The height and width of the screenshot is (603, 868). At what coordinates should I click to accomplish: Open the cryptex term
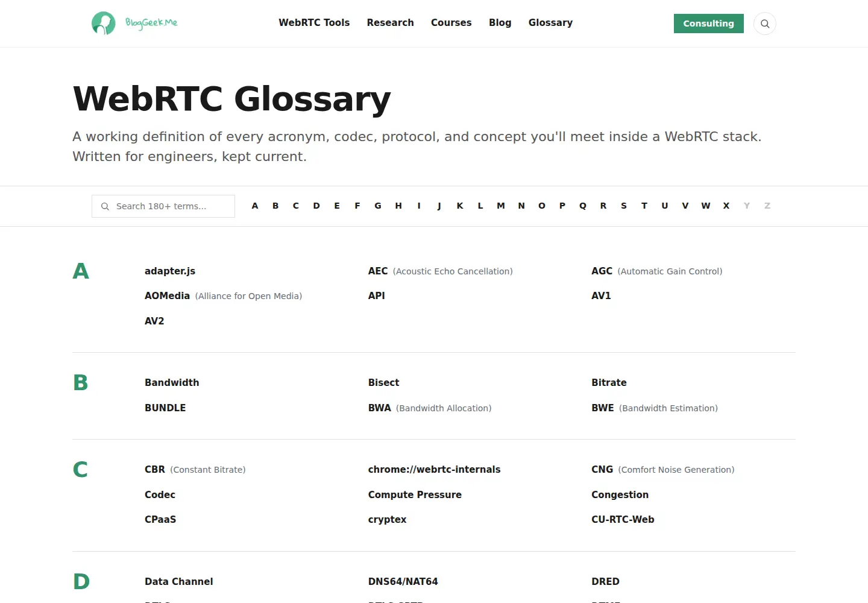(388, 520)
